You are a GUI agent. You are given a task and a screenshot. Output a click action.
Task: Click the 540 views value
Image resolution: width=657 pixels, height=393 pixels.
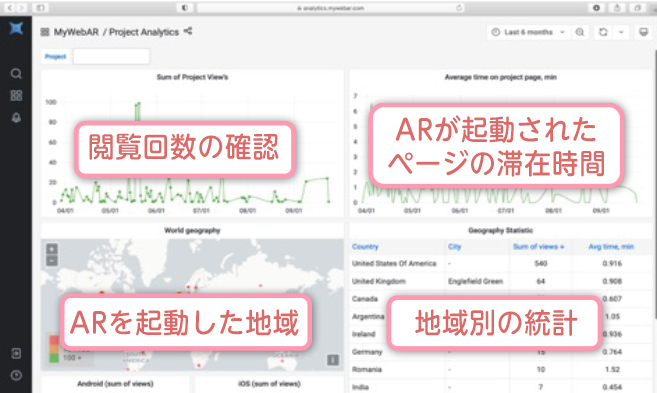(541, 264)
